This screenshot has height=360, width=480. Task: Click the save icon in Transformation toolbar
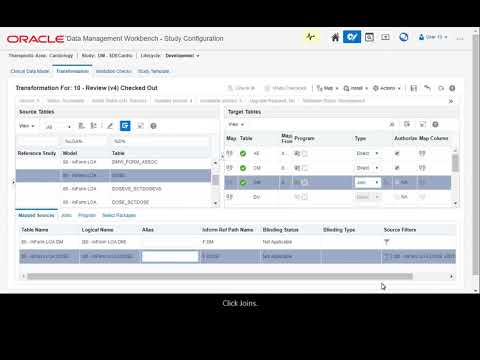click(x=414, y=88)
